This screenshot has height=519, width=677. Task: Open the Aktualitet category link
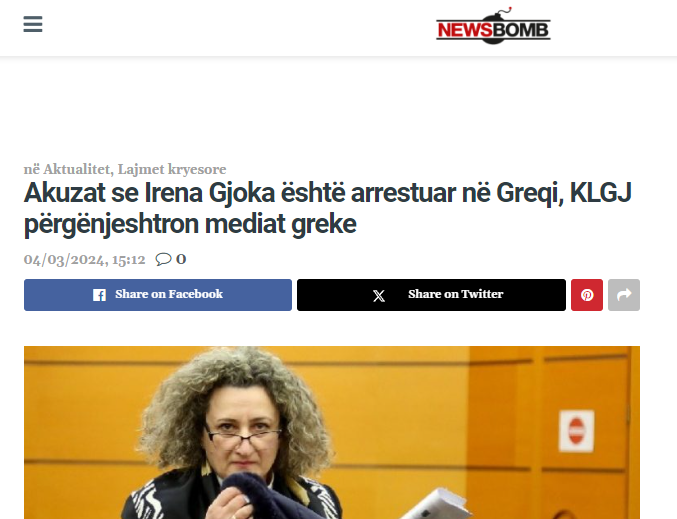click(76, 169)
